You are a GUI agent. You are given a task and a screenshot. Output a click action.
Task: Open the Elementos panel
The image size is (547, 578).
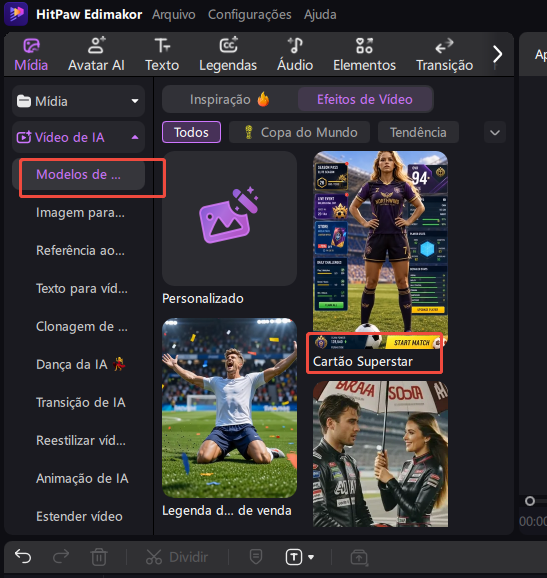point(364,55)
